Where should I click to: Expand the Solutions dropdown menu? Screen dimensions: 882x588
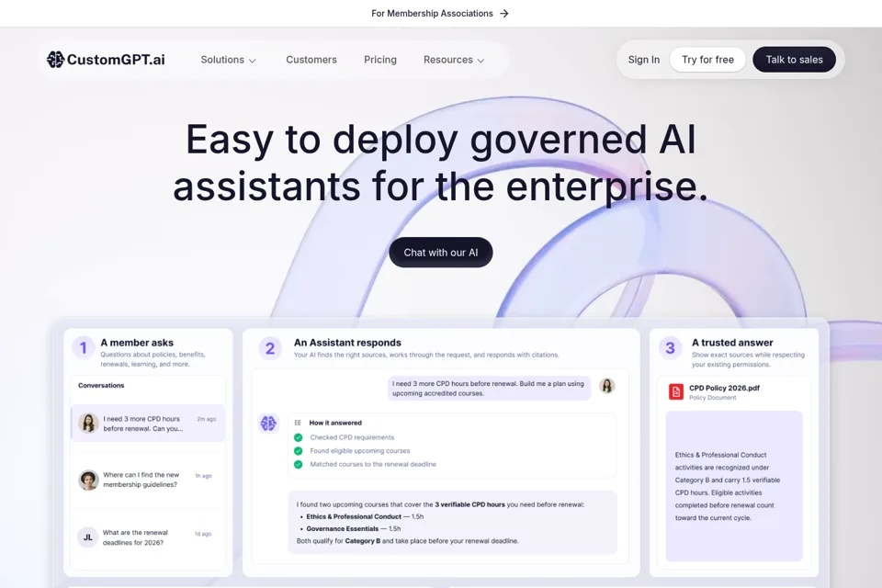pos(229,60)
